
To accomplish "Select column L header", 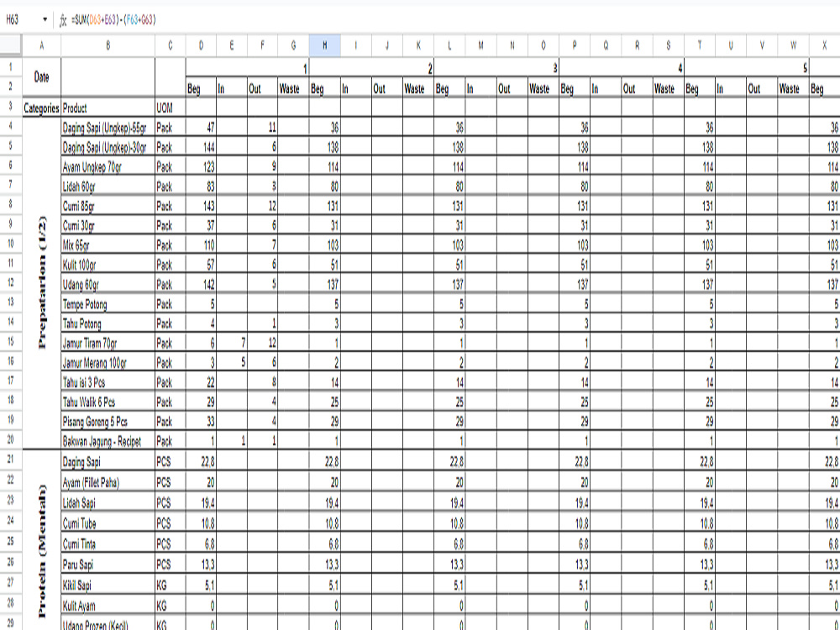I will tap(449, 46).
